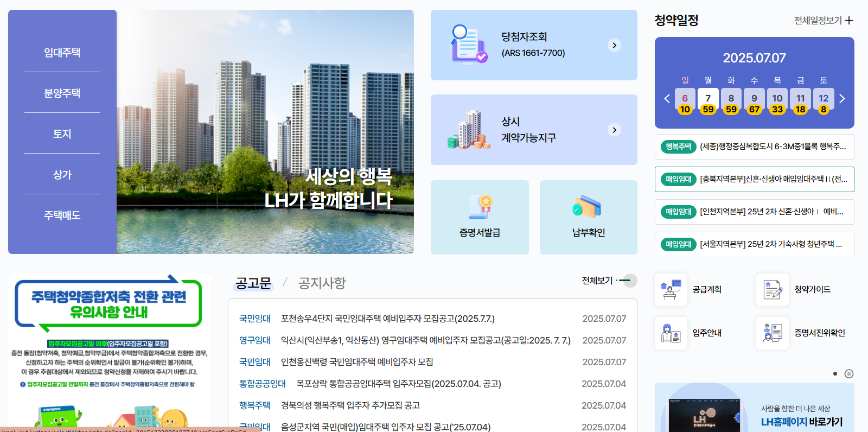The height and width of the screenshot is (432, 868).
Task: Click the 공급계획 icon
Action: pyautogui.click(x=671, y=290)
